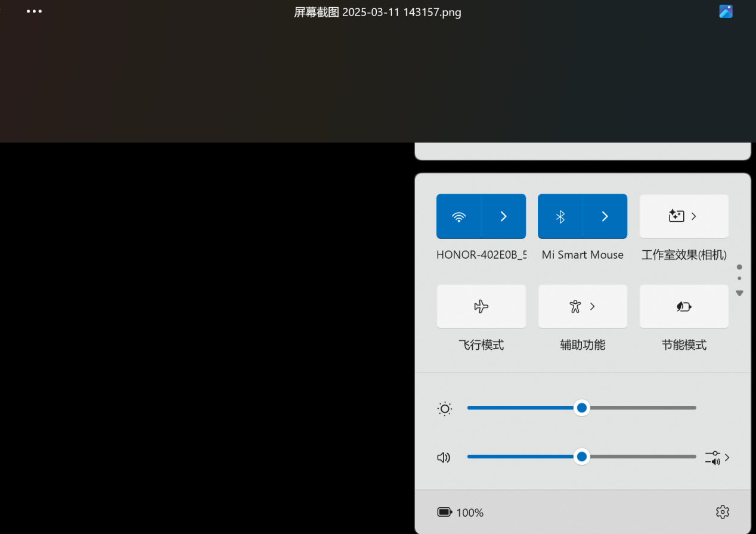Image resolution: width=756 pixels, height=534 pixels.
Task: Toggle Bluetooth with the Bluetooth icon
Action: pyautogui.click(x=560, y=216)
